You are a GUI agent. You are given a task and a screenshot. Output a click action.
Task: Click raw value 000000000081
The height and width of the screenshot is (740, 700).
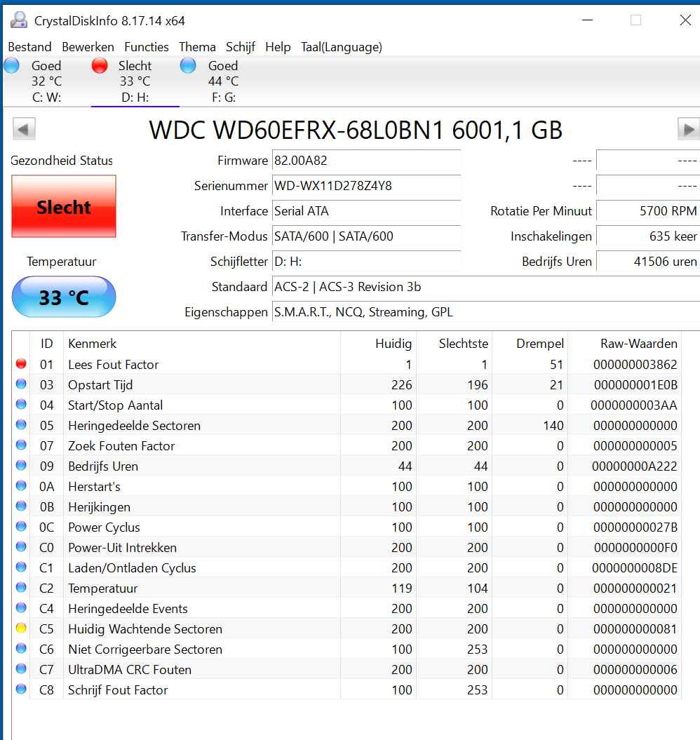[x=635, y=628]
